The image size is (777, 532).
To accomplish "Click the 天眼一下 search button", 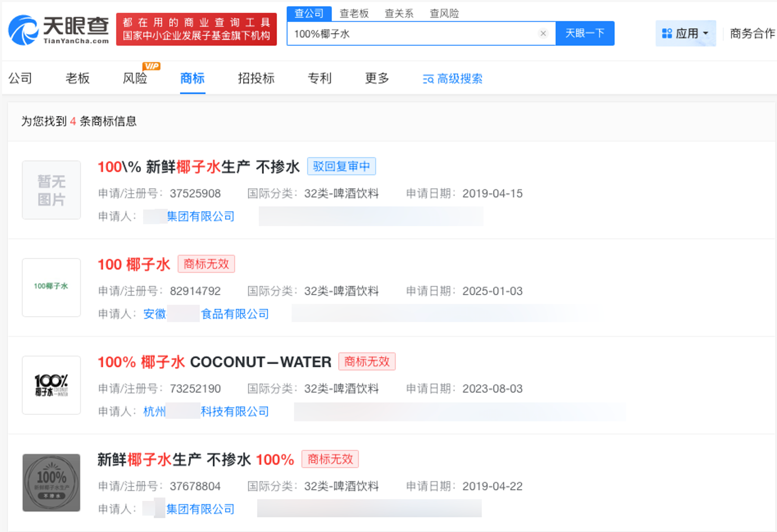I will tap(585, 33).
